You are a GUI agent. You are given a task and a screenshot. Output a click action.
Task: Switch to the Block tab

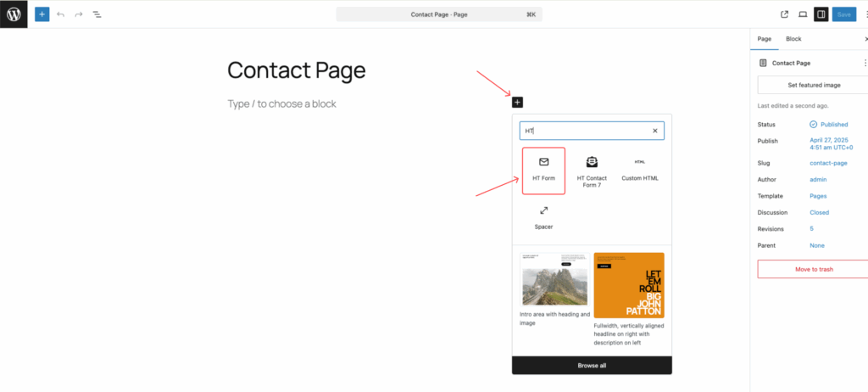[x=793, y=39]
